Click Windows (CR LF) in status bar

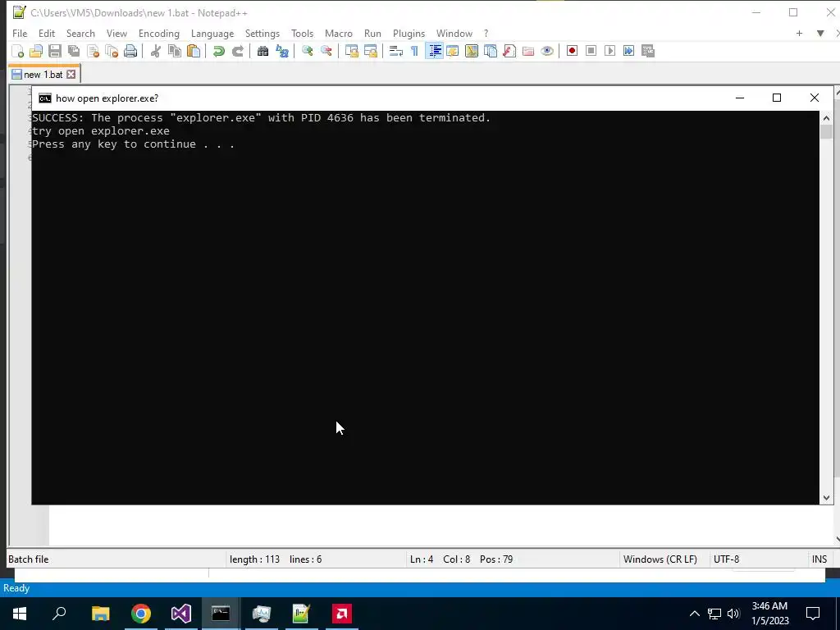(660, 559)
